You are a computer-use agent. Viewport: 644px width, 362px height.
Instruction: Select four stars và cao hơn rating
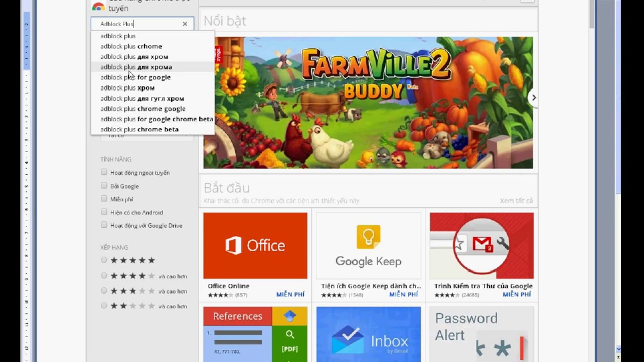pos(104,276)
